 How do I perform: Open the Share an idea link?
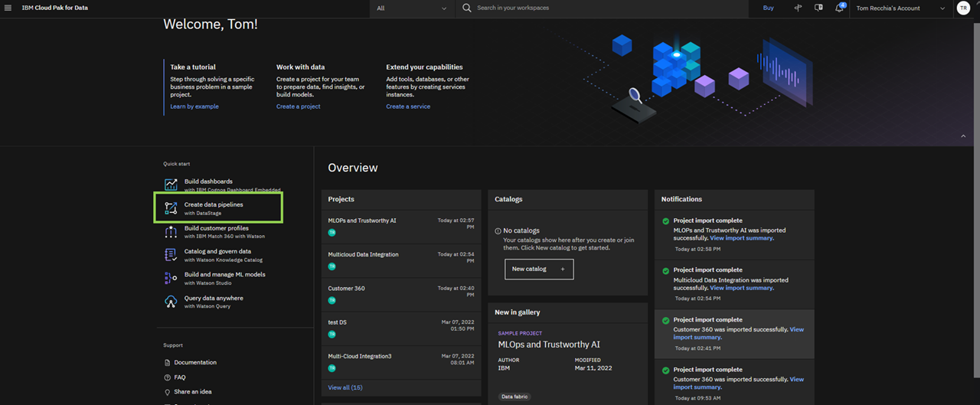[x=193, y=392]
